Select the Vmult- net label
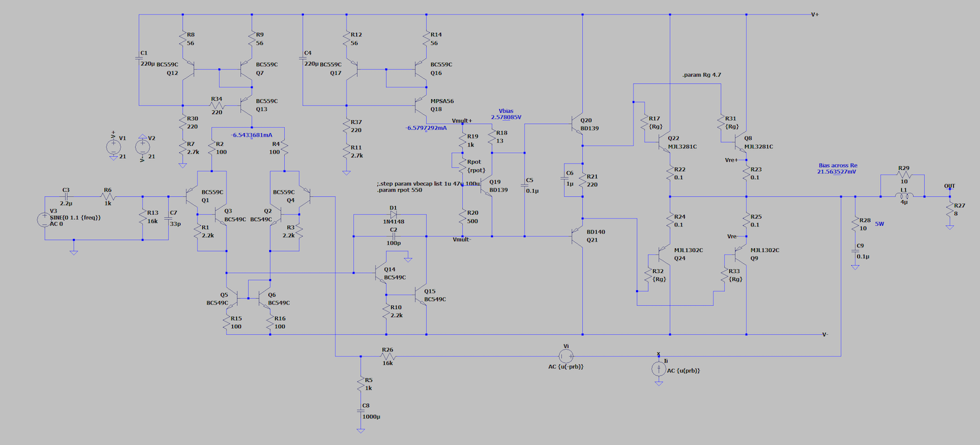The height and width of the screenshot is (445, 980). [x=462, y=240]
